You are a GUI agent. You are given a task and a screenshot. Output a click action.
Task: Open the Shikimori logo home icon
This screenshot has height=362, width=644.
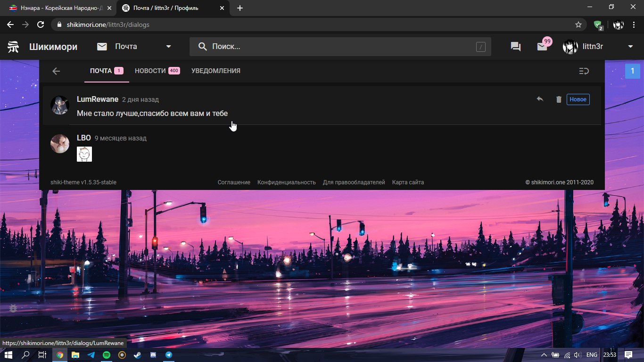point(13,47)
